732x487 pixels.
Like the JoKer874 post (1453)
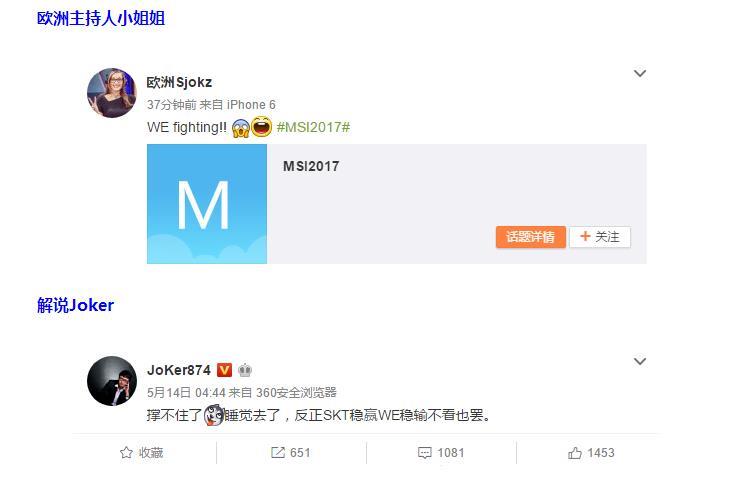591,452
